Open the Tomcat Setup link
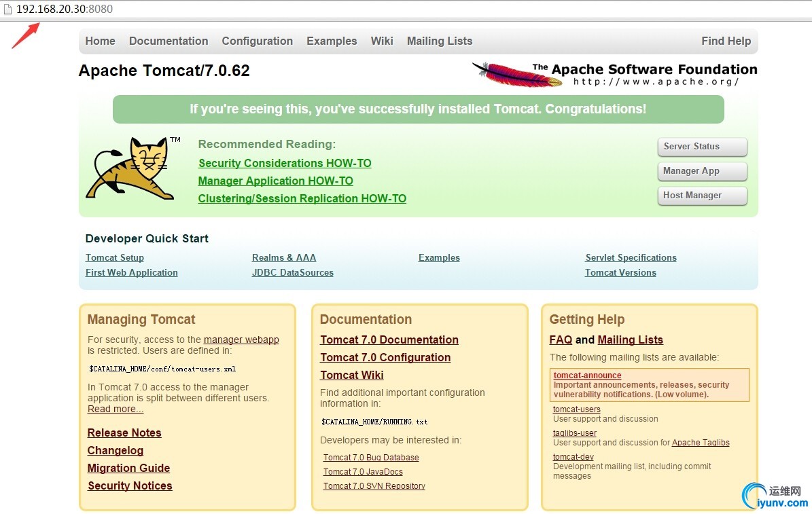Viewport: 812px width, 514px height. tap(114, 257)
